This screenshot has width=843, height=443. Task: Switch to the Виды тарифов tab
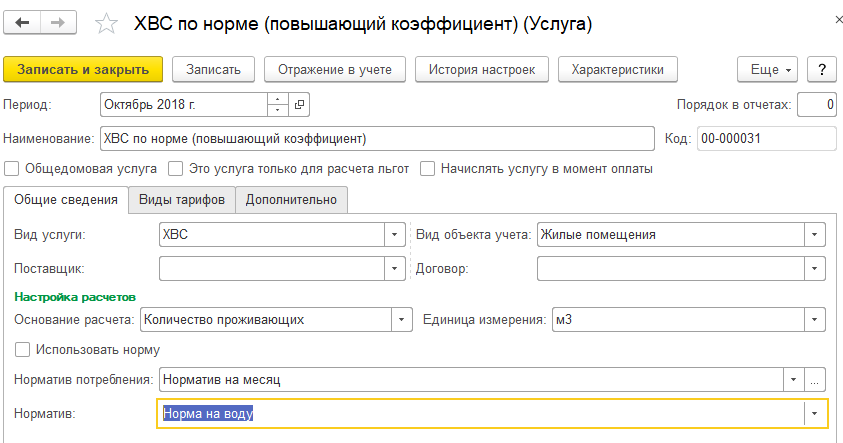click(183, 200)
